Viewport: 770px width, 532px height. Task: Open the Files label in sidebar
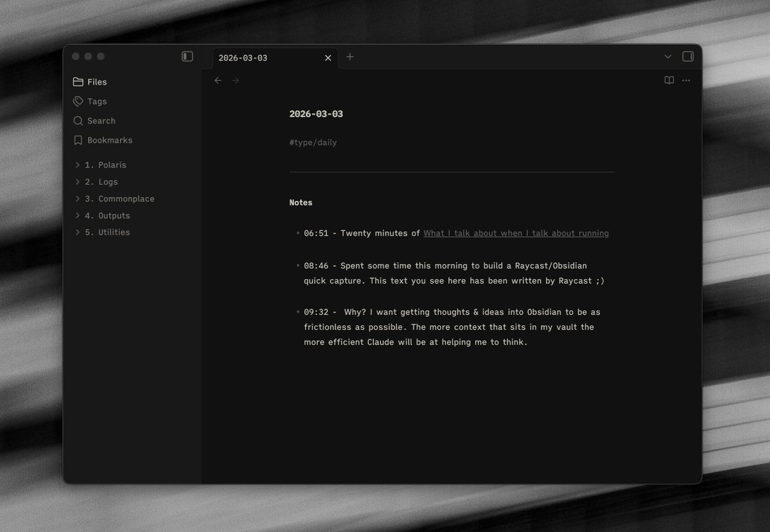point(98,82)
